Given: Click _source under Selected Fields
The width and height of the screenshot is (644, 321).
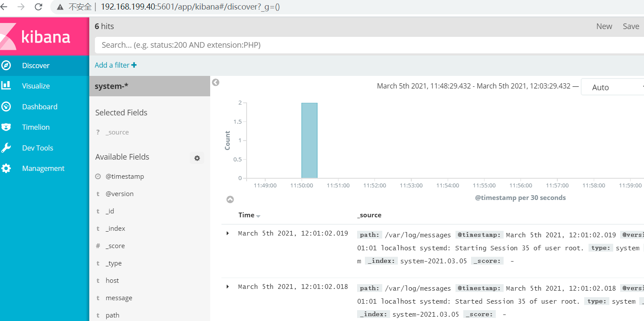Looking at the screenshot, I should pyautogui.click(x=117, y=132).
